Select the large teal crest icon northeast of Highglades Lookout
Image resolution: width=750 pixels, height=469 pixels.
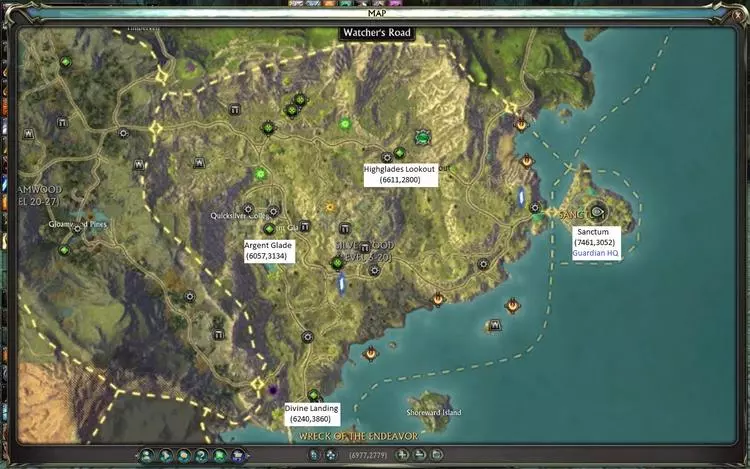coord(422,138)
